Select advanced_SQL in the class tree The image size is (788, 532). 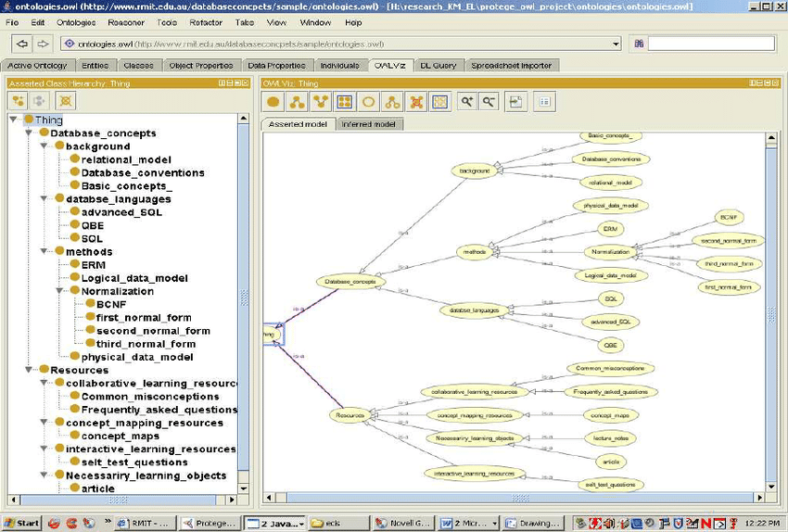pyautogui.click(x=121, y=212)
